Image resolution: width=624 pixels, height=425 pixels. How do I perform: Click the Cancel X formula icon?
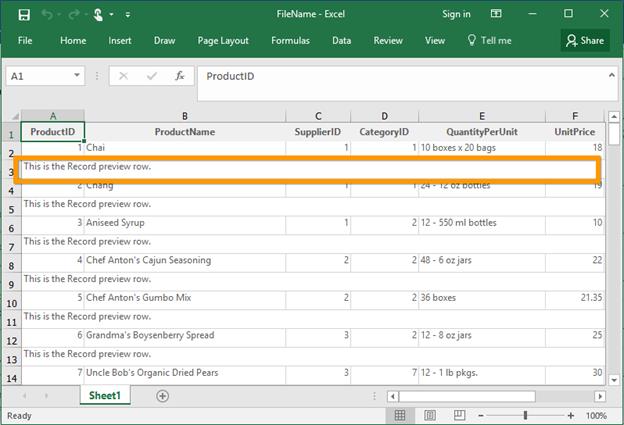tap(123, 76)
